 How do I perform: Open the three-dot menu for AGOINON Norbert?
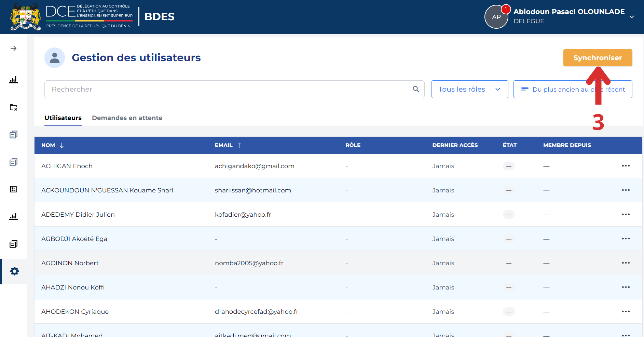click(626, 263)
